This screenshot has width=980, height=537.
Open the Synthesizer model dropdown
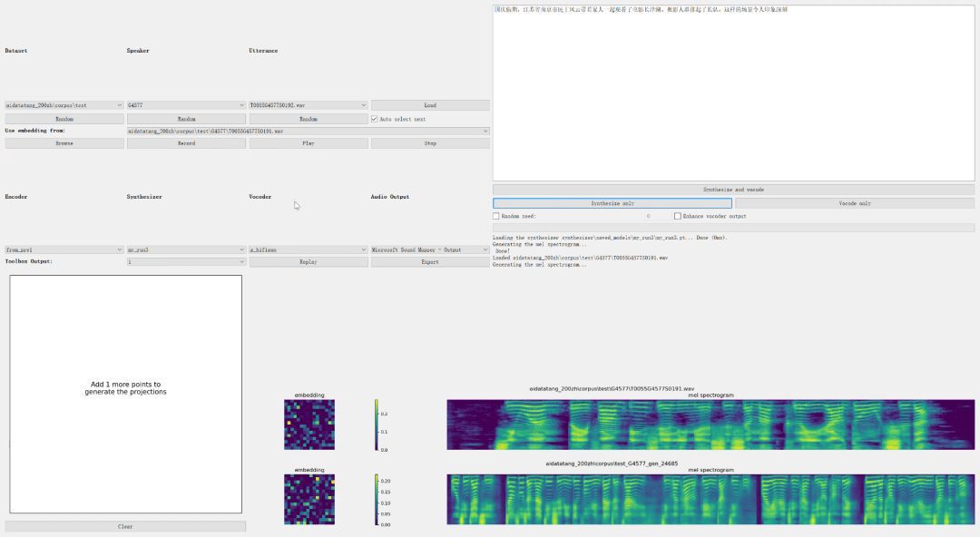click(186, 249)
